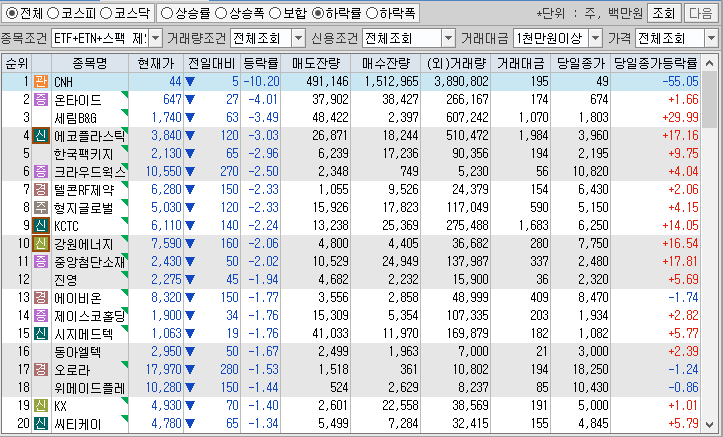723x437 pixels.
Task: Click the -55.05 closing rate value
Action: click(x=680, y=82)
